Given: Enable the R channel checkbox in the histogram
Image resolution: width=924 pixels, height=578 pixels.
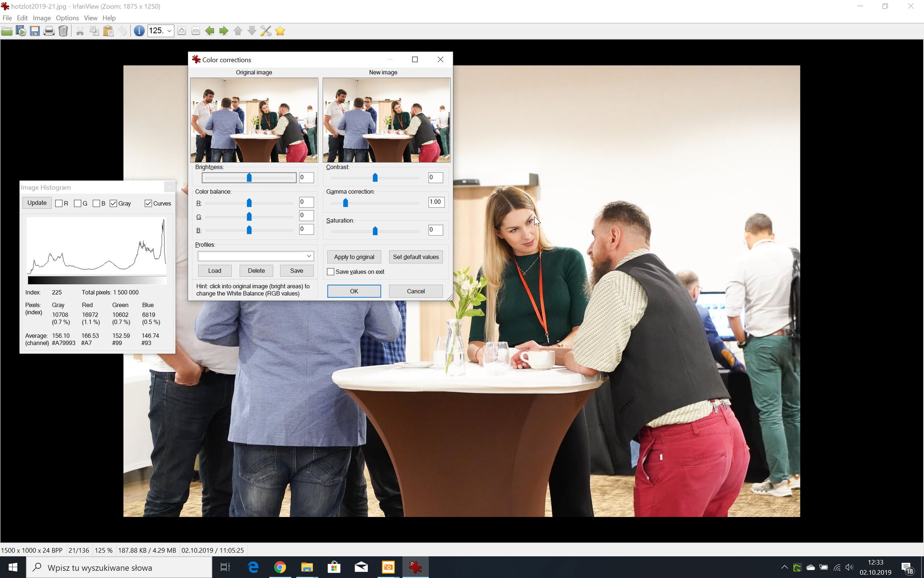Looking at the screenshot, I should 59,204.
